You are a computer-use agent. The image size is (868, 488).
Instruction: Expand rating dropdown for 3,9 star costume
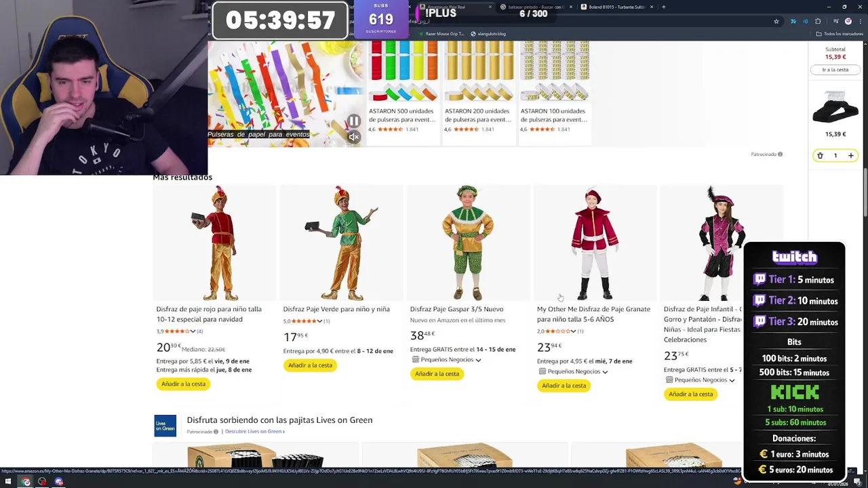pyautogui.click(x=193, y=331)
